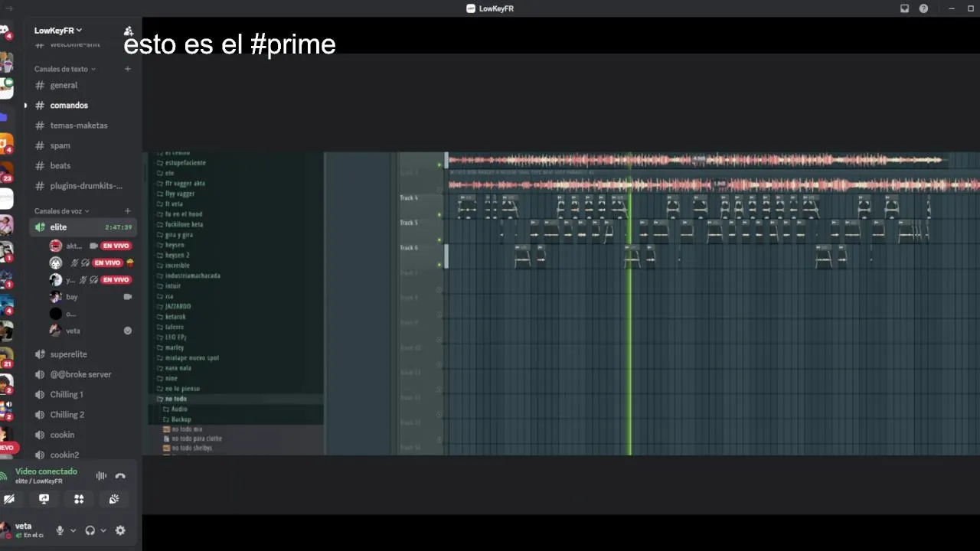Collapse the Canales de voz category
Image resolution: width=980 pixels, height=551 pixels.
pyautogui.click(x=61, y=211)
